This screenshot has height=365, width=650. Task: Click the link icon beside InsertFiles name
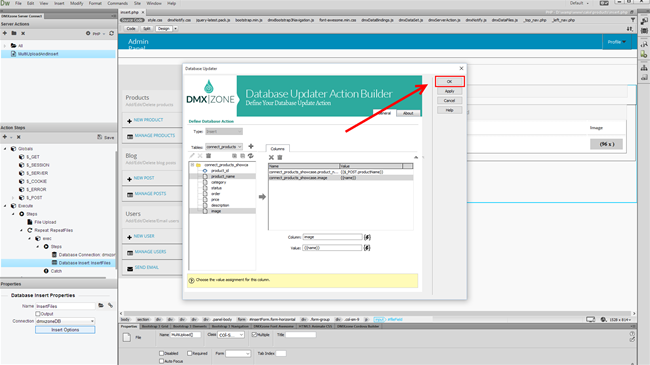(x=110, y=306)
